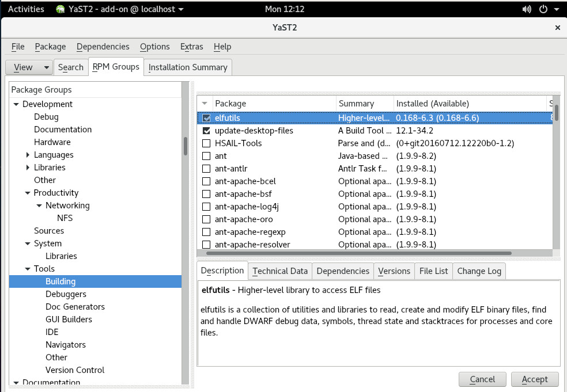Check the HSAIL-Tools package checkbox
567x392 pixels.
tap(206, 143)
